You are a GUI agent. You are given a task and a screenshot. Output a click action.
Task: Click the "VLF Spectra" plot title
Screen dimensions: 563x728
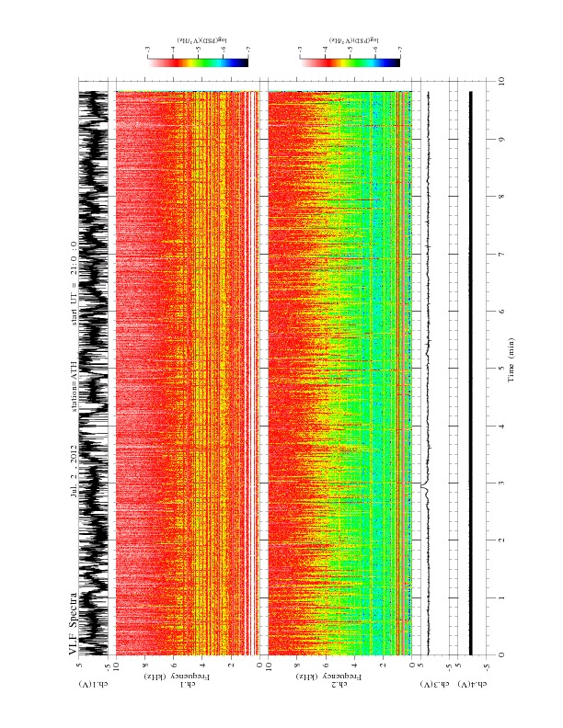[x=73, y=623]
